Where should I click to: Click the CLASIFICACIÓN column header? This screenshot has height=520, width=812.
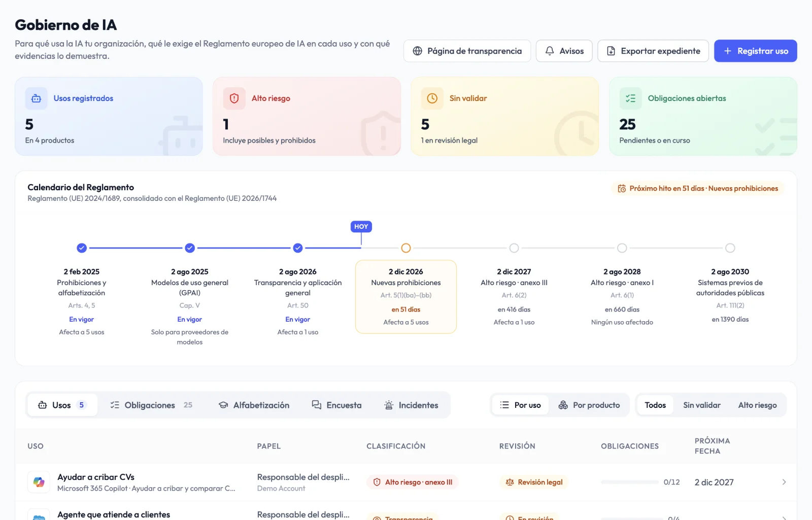tap(396, 446)
